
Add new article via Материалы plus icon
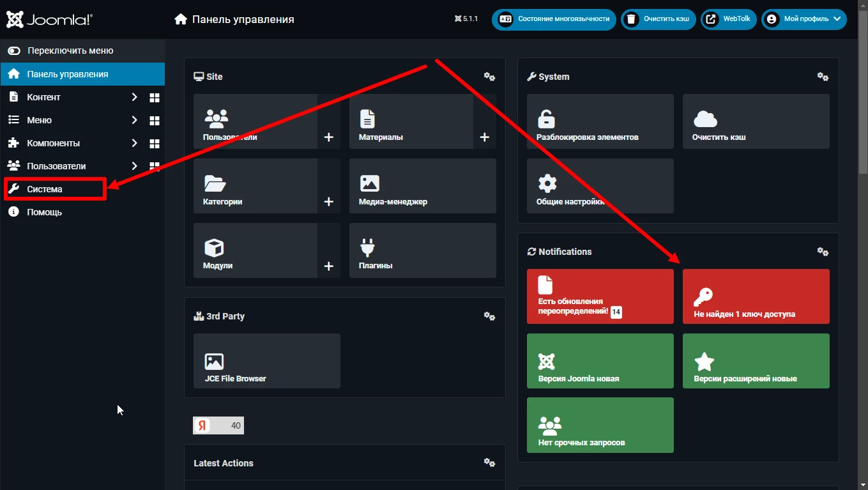point(484,137)
